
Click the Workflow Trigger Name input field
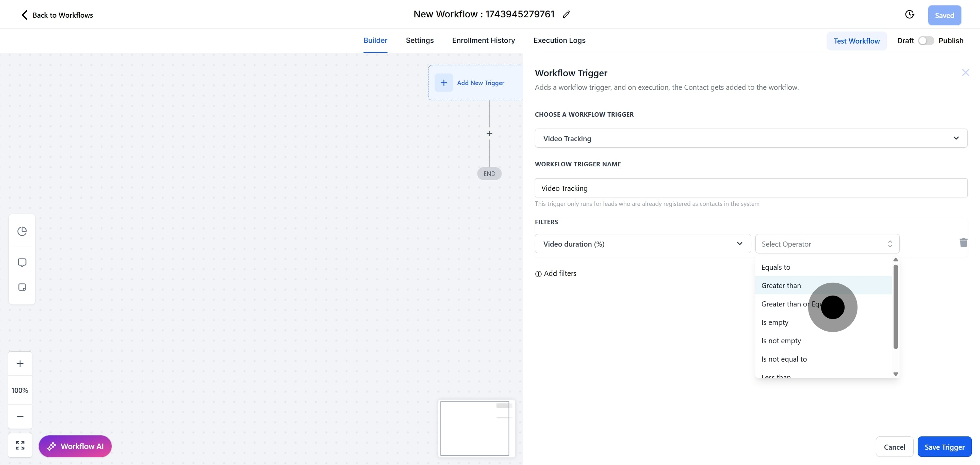pos(751,188)
